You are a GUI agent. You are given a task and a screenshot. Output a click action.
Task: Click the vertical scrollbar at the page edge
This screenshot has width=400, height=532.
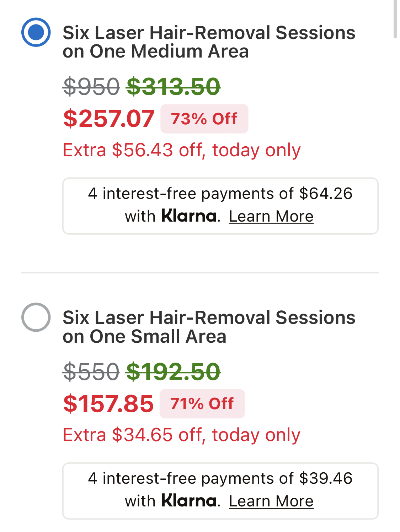395,20
